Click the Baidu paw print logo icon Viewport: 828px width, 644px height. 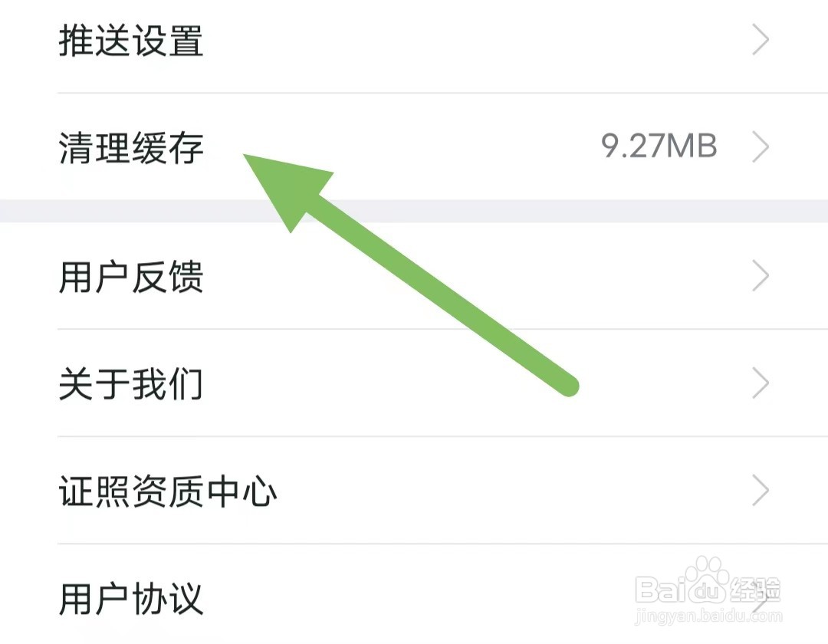(x=705, y=580)
